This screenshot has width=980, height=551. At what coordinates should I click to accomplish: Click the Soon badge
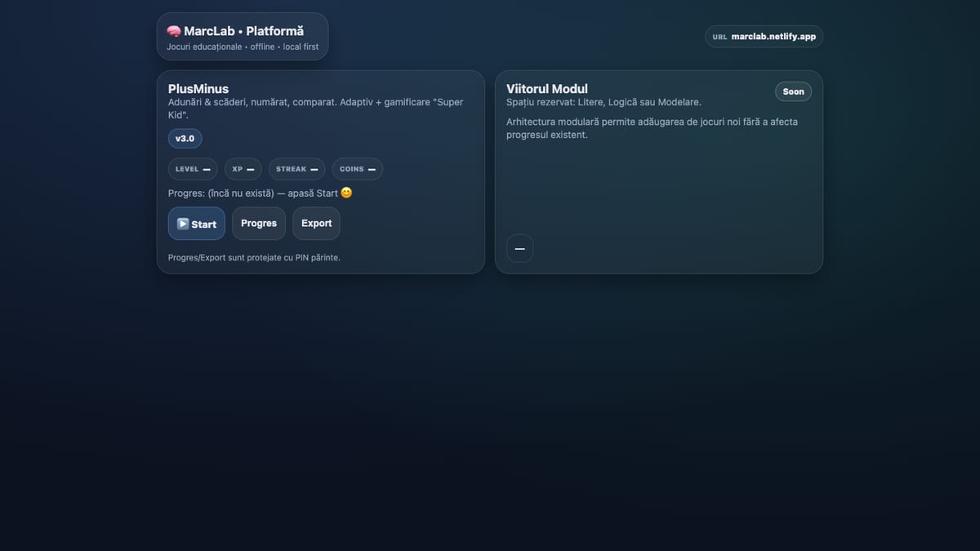tap(794, 91)
